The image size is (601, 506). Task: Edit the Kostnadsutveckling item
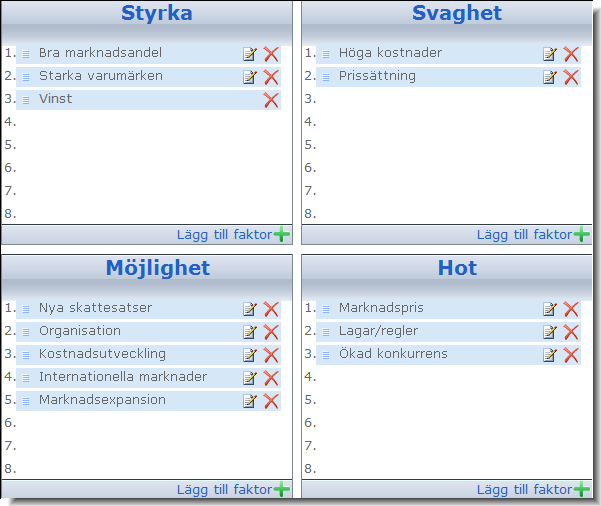click(x=250, y=355)
